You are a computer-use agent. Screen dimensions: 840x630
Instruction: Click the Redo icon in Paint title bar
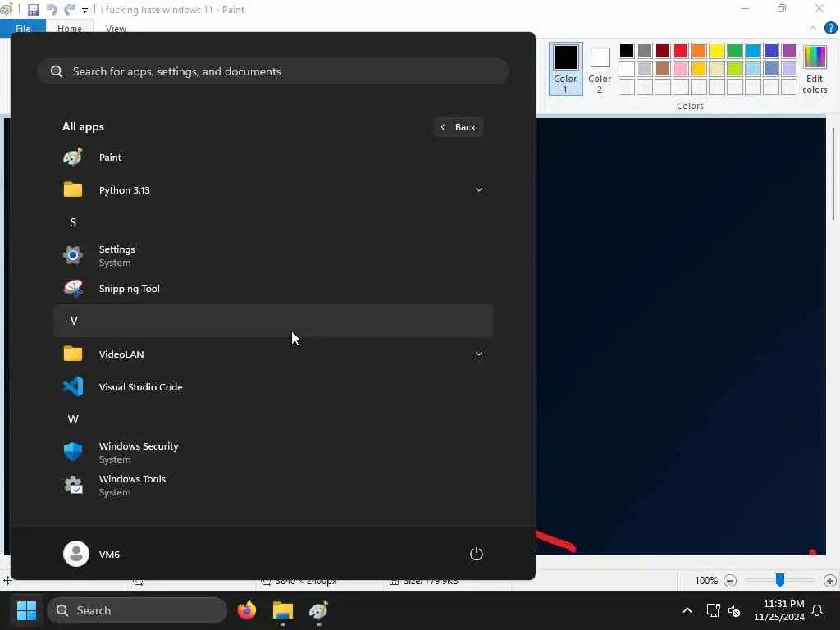(69, 10)
